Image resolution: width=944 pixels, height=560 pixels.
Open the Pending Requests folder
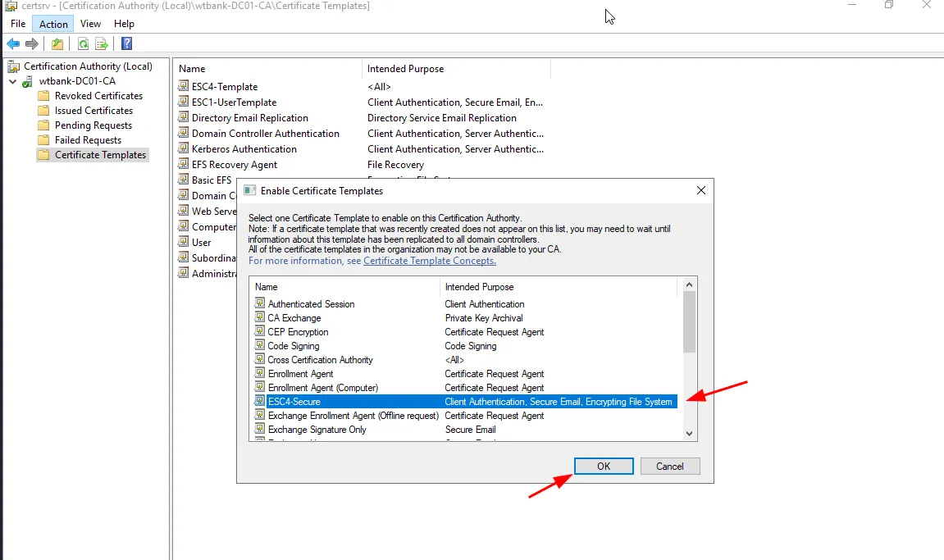[93, 125]
